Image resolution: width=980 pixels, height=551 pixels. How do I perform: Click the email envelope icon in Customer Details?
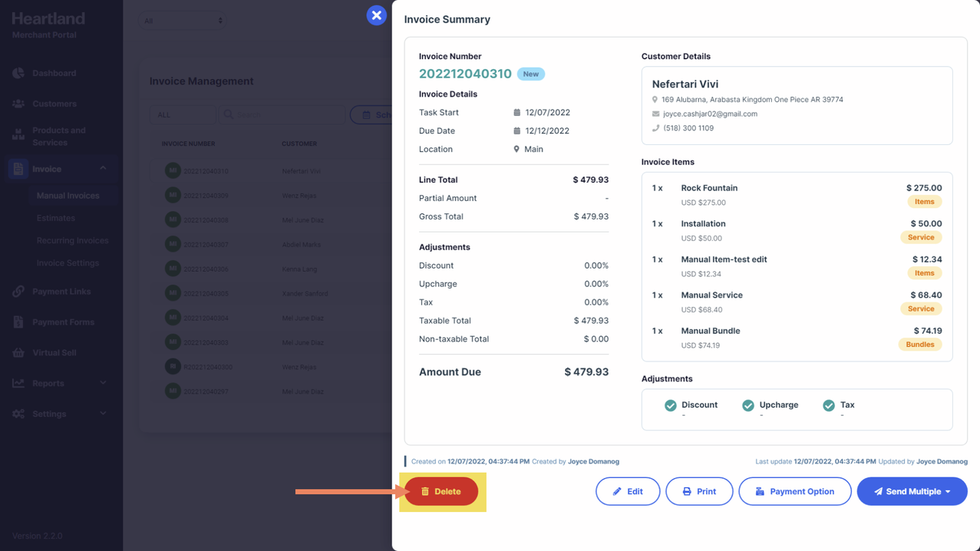(x=655, y=114)
